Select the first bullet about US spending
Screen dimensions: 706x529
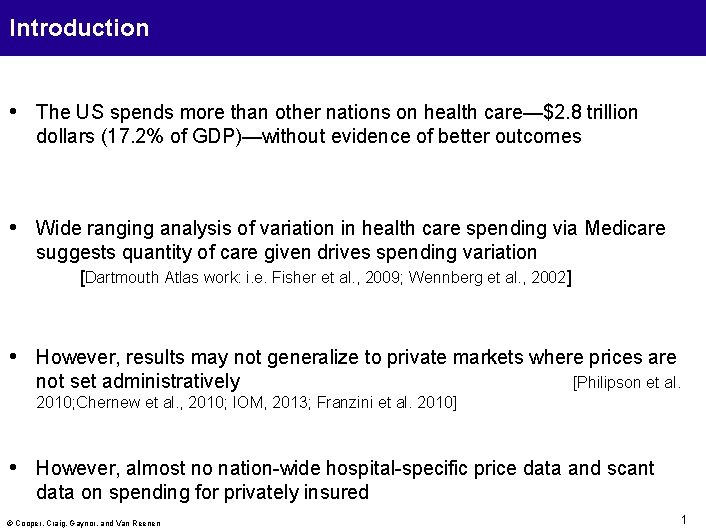point(337,124)
